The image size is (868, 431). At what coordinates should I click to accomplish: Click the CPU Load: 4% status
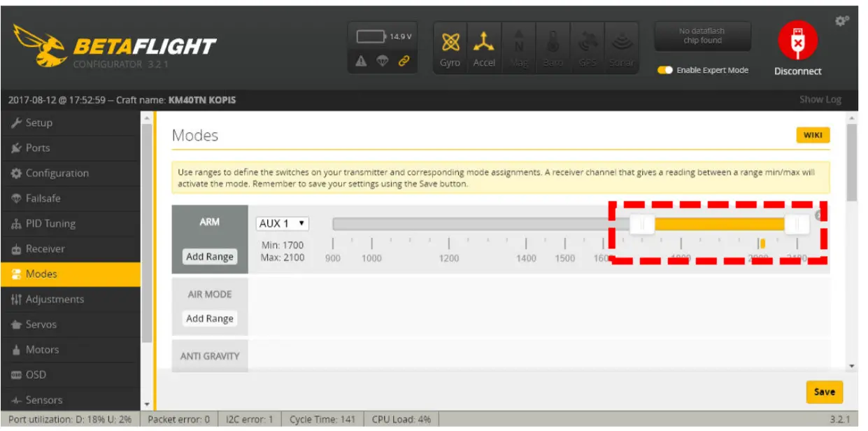(401, 420)
